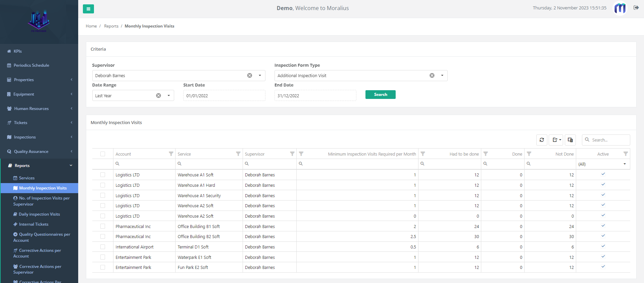This screenshot has width=644, height=283.
Task: Check the Waterpark E1 Soft row checkbox
Action: [x=103, y=257]
